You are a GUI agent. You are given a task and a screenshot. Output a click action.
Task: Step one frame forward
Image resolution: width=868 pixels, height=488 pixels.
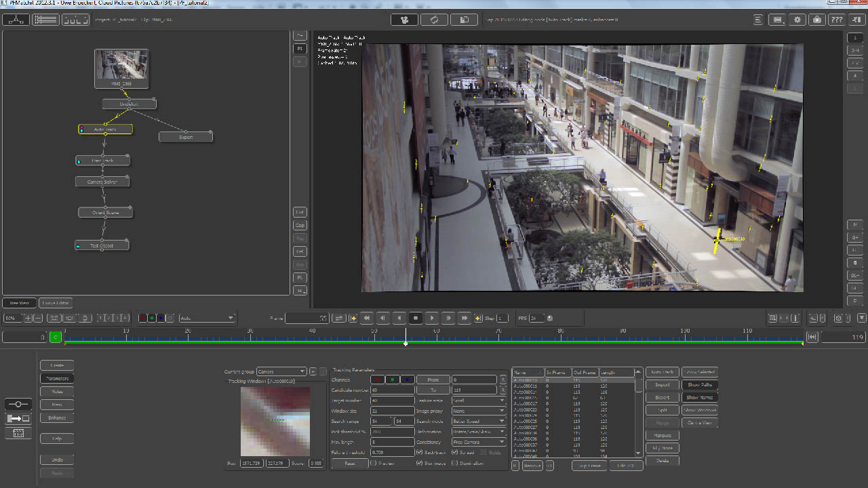(x=448, y=318)
